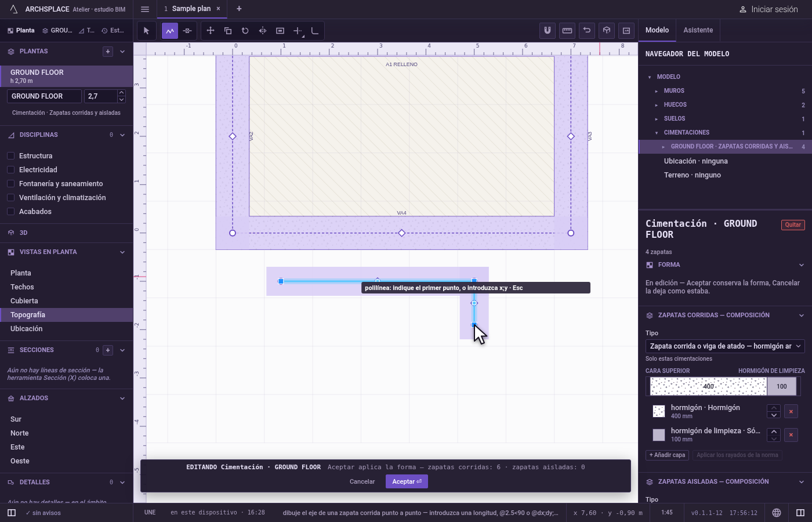Collapse the ALZADOS section
This screenshot has height=522, width=812.
coord(122,398)
